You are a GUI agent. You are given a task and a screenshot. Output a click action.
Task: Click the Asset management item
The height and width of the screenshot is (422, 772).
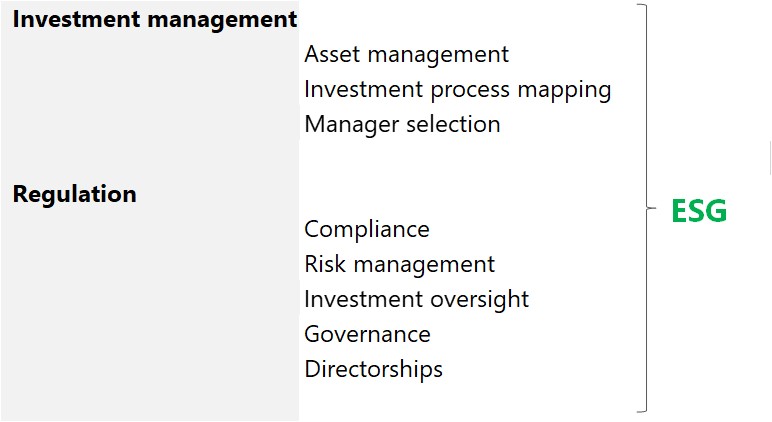[x=406, y=54]
